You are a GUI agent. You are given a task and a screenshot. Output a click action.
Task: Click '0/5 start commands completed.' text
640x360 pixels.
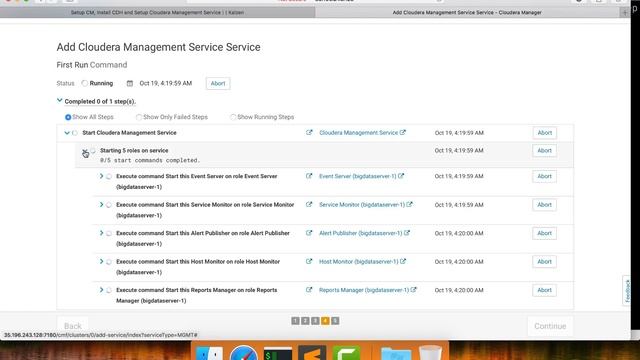(x=150, y=160)
